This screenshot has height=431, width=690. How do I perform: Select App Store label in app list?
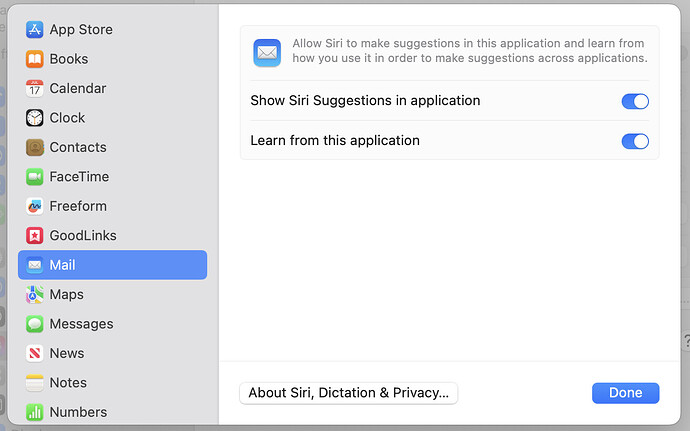[x=81, y=29]
